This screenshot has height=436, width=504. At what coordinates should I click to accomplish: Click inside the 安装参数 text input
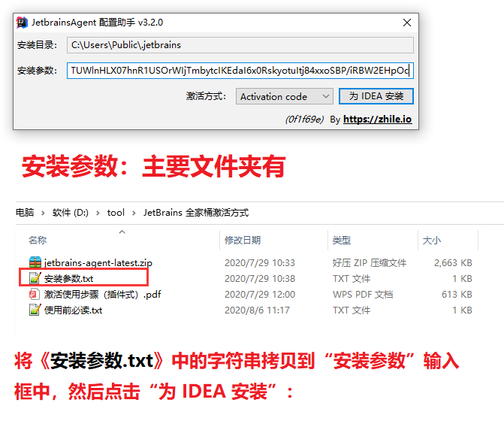(239, 71)
